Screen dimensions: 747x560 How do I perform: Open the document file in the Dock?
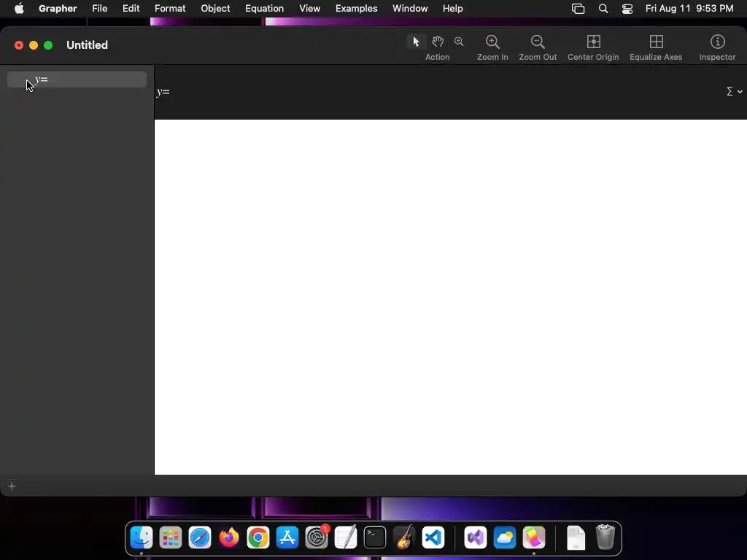[x=576, y=537]
